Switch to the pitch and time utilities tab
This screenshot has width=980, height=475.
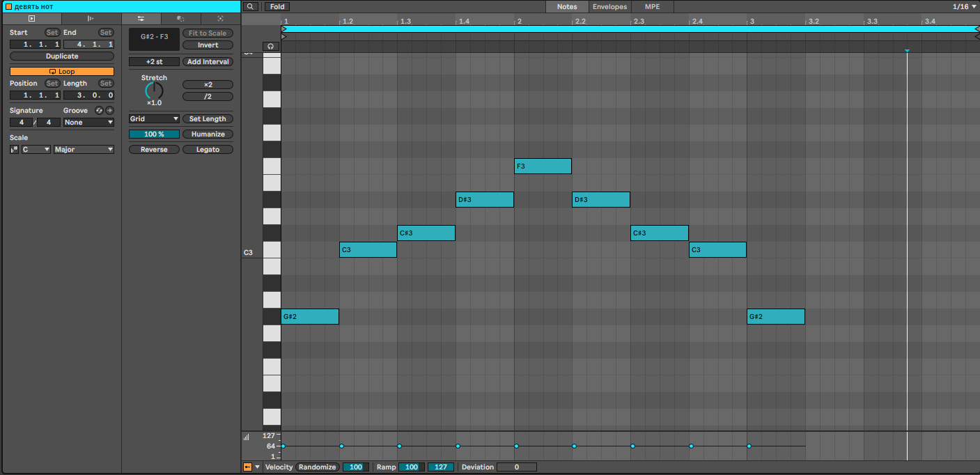(x=141, y=19)
